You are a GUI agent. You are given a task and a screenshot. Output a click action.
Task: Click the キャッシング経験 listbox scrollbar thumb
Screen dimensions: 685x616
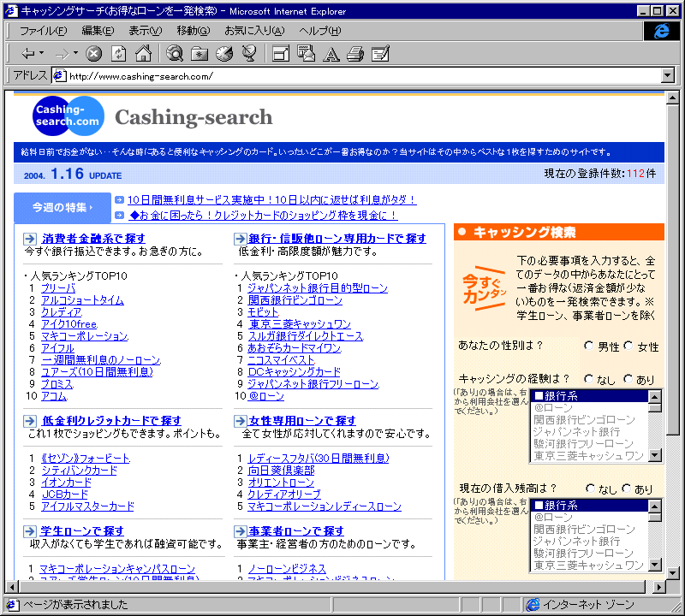coord(654,409)
